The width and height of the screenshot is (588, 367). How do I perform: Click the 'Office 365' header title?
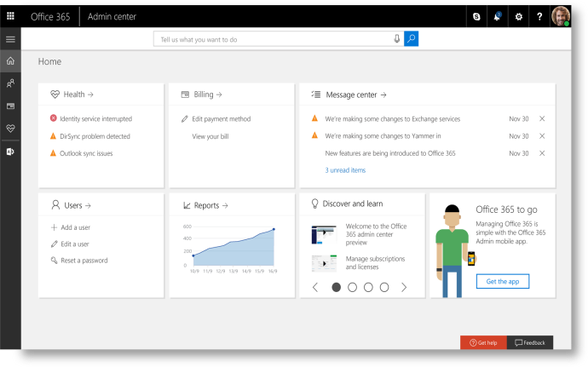pos(50,16)
